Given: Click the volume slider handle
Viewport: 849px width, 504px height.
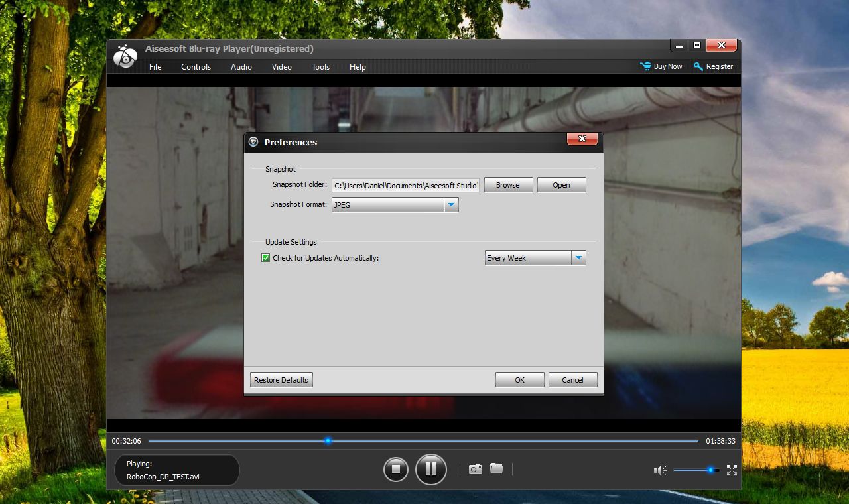Looking at the screenshot, I should [x=710, y=470].
